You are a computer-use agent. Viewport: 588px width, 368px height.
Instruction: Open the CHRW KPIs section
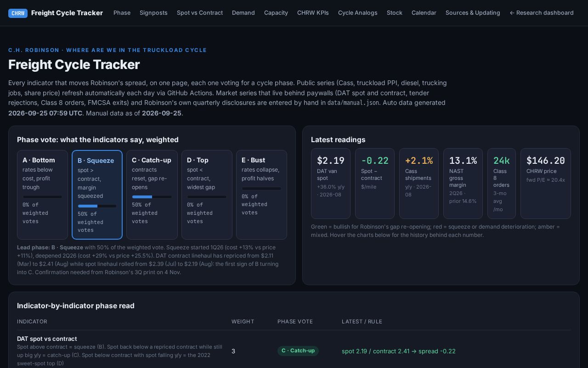tap(313, 13)
